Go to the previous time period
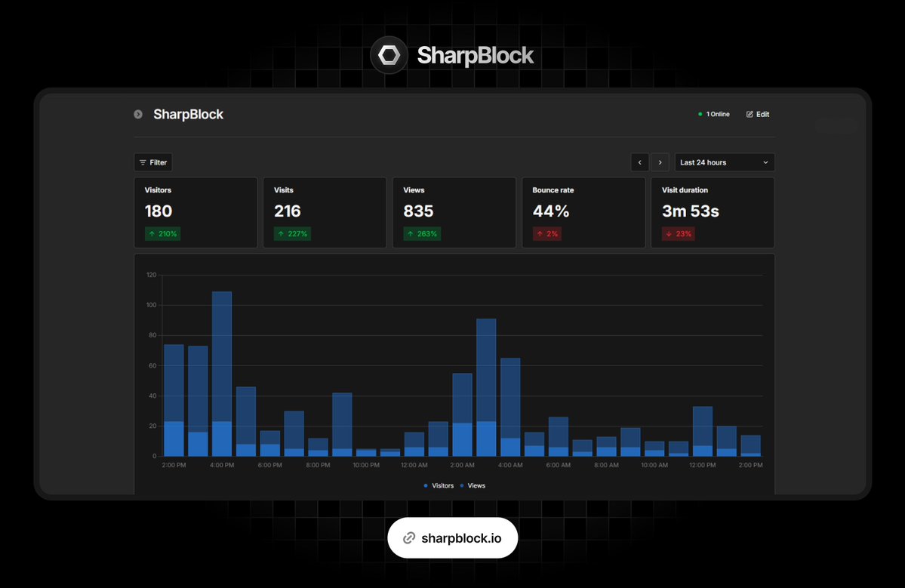Viewport: 905px width, 588px height. pyautogui.click(x=639, y=162)
